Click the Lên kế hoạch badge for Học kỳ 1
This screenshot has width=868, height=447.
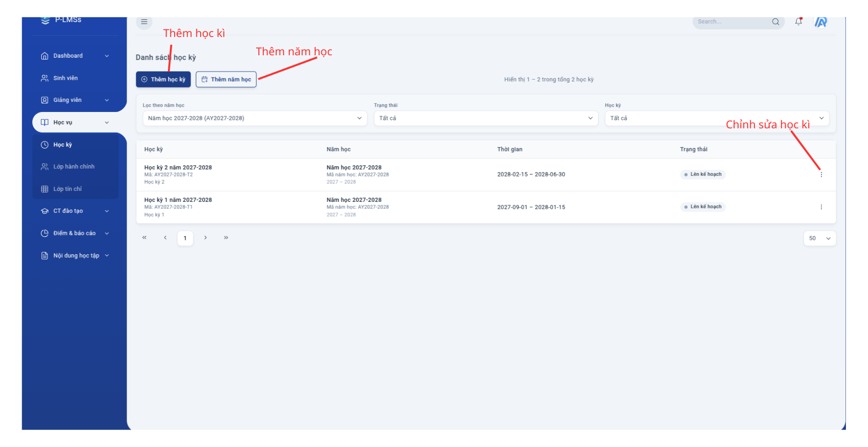pyautogui.click(x=703, y=207)
